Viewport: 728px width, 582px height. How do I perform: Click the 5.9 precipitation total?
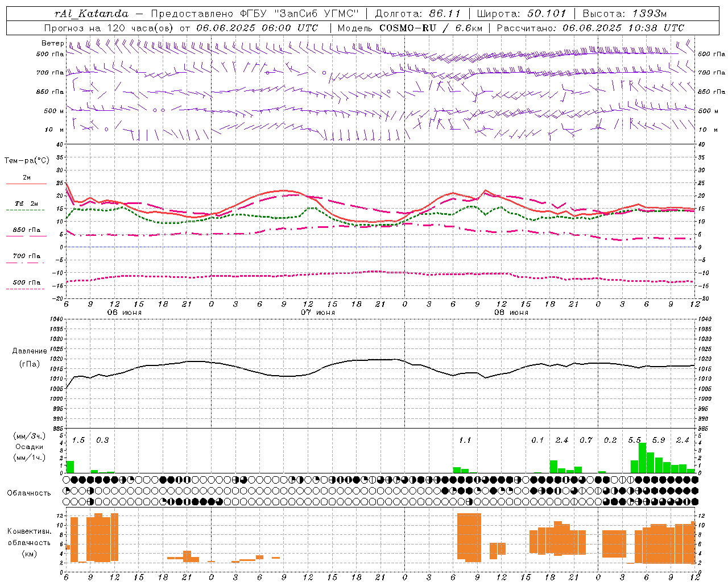point(659,440)
